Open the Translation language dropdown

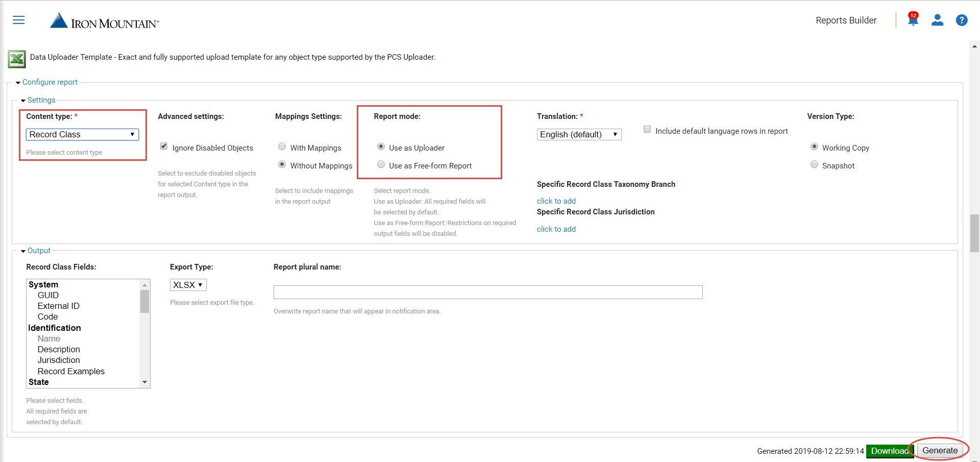[579, 134]
